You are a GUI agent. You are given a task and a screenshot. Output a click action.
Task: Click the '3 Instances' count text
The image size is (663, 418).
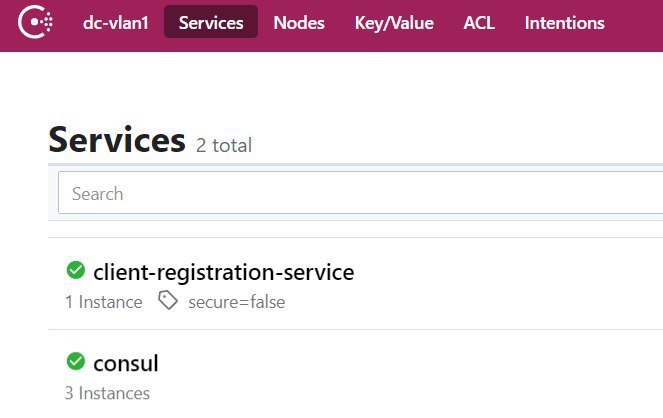click(107, 393)
